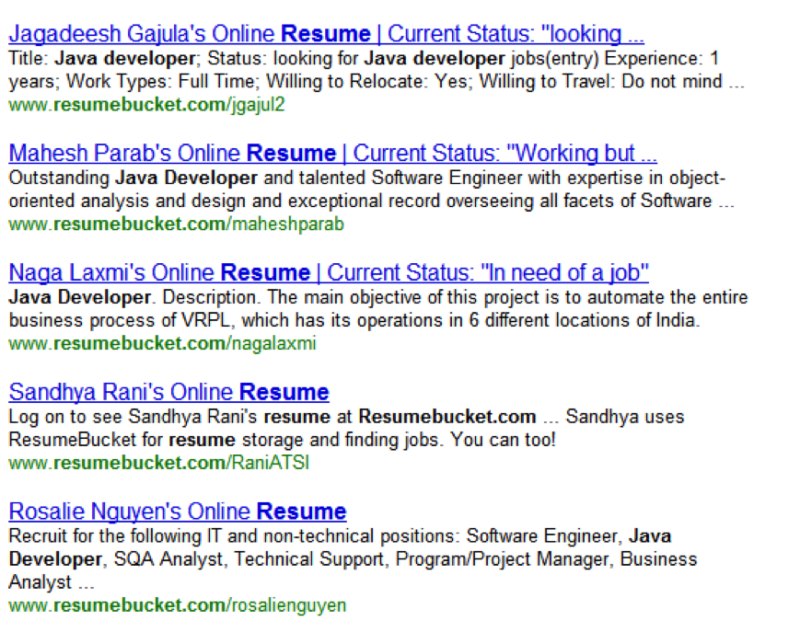Click the text 'Analyst ...' in the last result

tap(52, 583)
